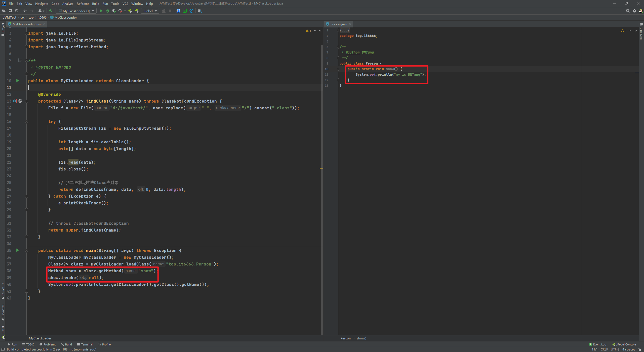The width and height of the screenshot is (644, 352).
Task: Click the blue circle-slash toolbar icon
Action: pyautogui.click(x=191, y=11)
